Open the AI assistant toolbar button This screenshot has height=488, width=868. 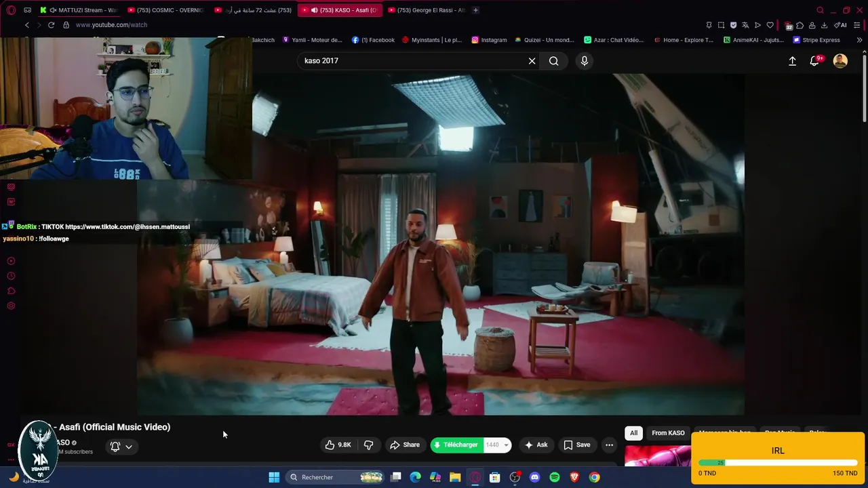tap(840, 25)
